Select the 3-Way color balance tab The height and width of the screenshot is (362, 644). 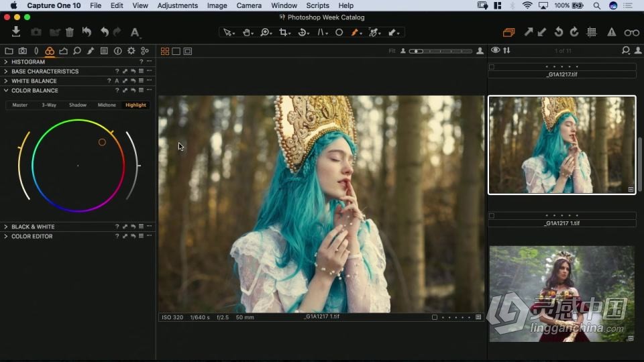tap(49, 105)
